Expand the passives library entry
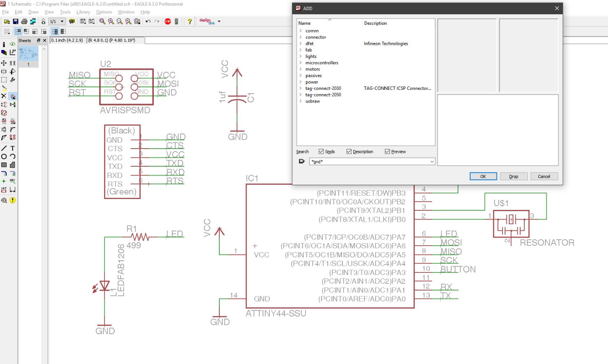This screenshot has width=608, height=364. 301,76
